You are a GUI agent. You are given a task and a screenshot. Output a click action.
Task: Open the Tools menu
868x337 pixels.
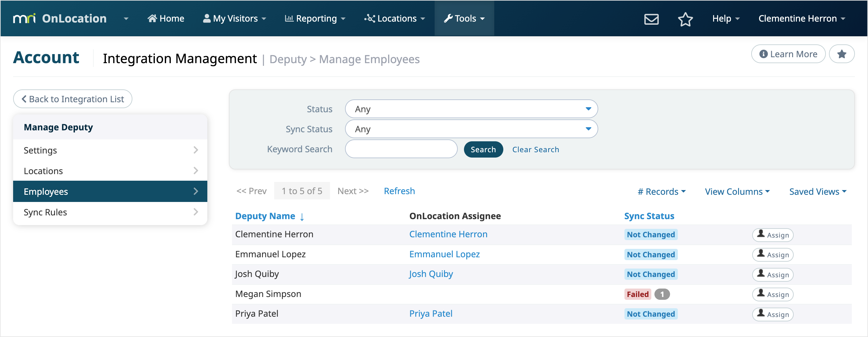464,18
